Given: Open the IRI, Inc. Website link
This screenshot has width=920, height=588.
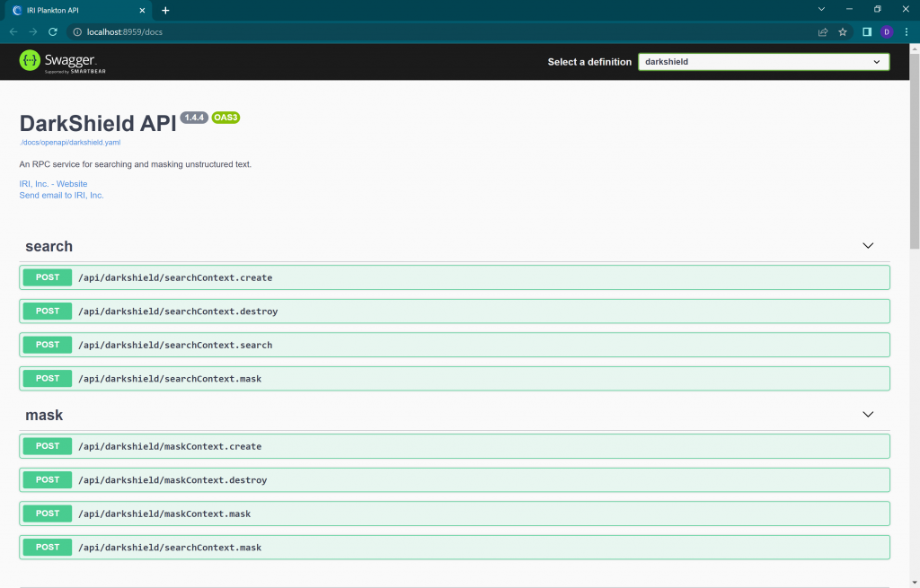Looking at the screenshot, I should click(x=53, y=183).
